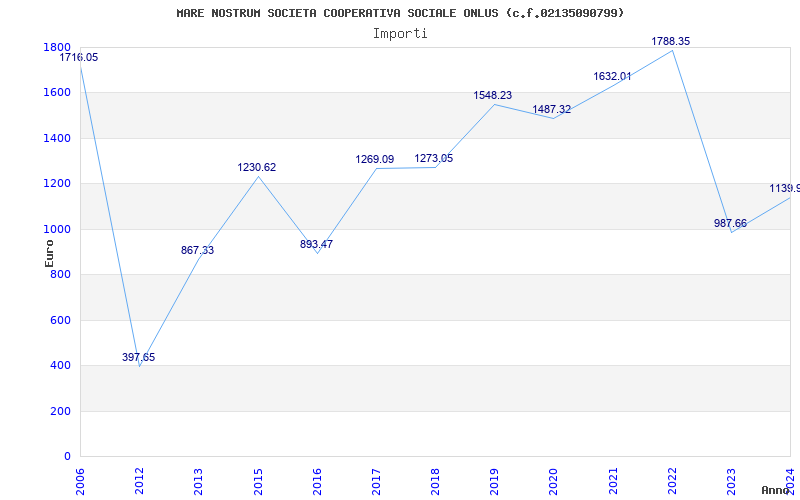Click the 2022 year axis label

[672, 481]
